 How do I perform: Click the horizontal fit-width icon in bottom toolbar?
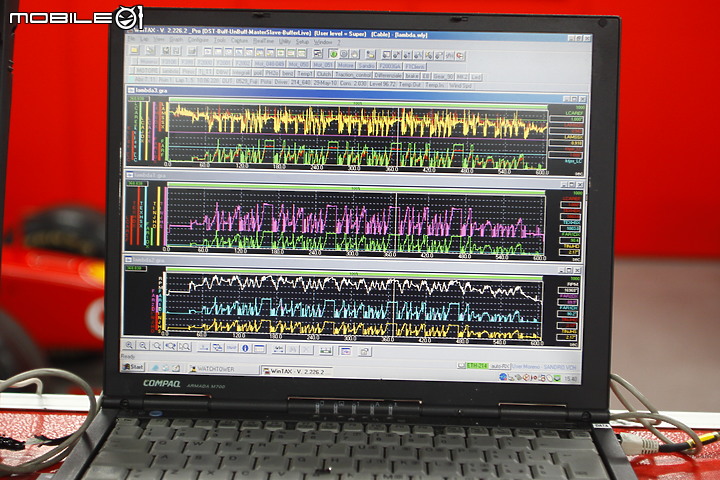coord(326,350)
